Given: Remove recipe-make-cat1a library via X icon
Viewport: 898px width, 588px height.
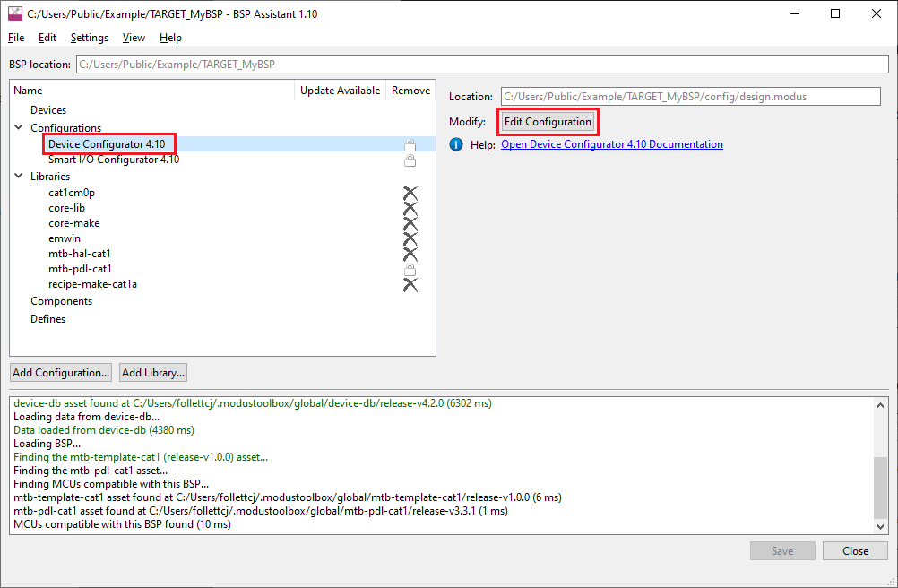Looking at the screenshot, I should (x=410, y=284).
